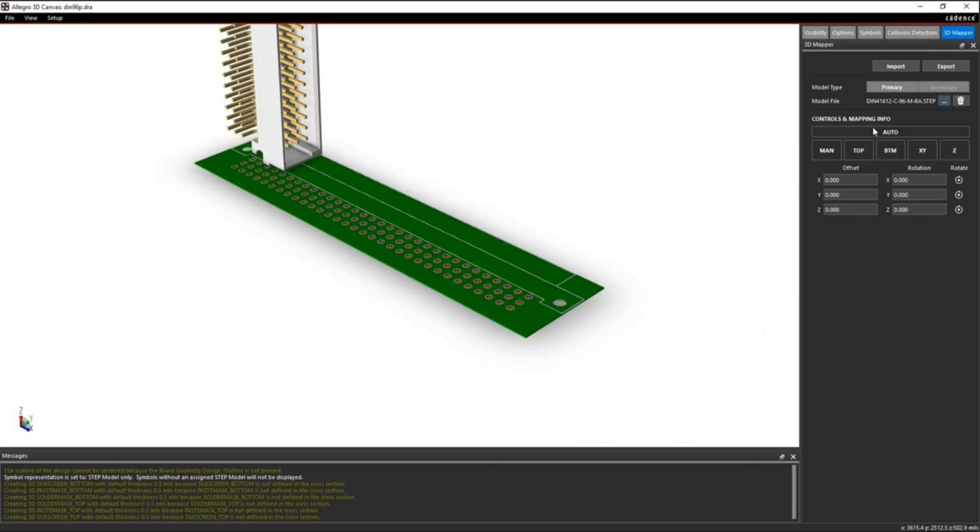Image resolution: width=980 pixels, height=532 pixels.
Task: Undock the Messages panel via float icon
Action: [x=782, y=456]
